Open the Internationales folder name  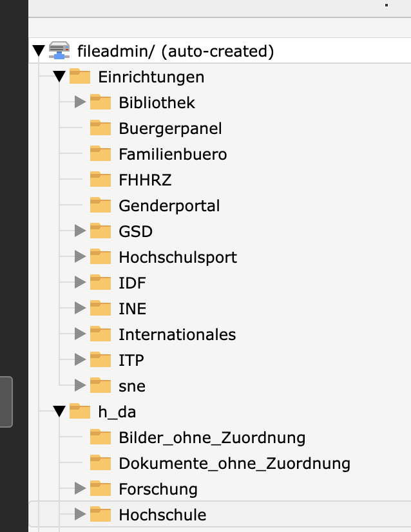pos(177,334)
